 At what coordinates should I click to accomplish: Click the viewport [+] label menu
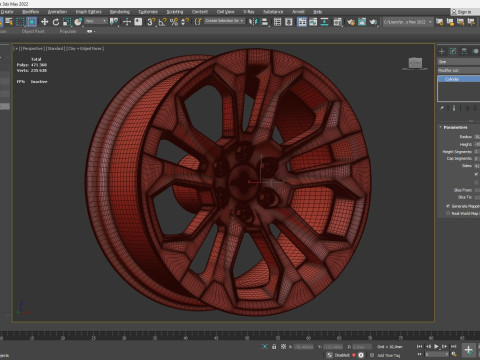click(x=16, y=49)
